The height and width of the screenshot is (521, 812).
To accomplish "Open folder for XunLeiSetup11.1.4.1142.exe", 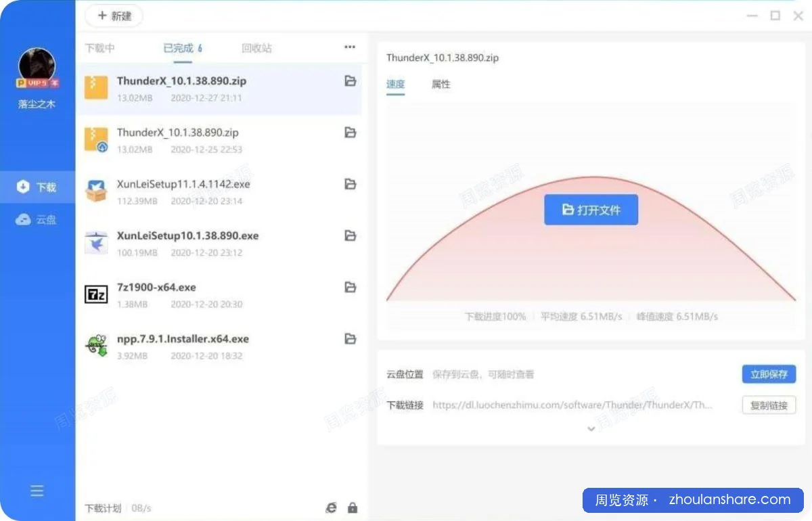I will (350, 184).
